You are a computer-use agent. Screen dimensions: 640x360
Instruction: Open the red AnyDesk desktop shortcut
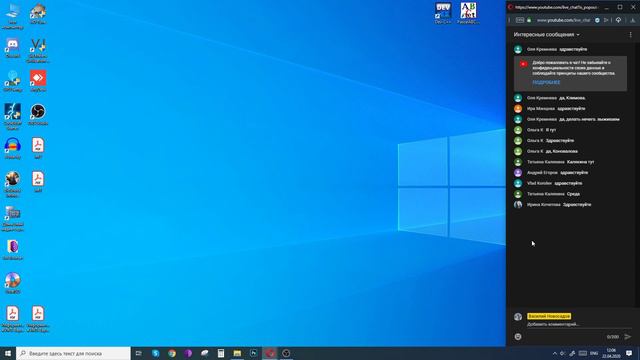pyautogui.click(x=38, y=81)
